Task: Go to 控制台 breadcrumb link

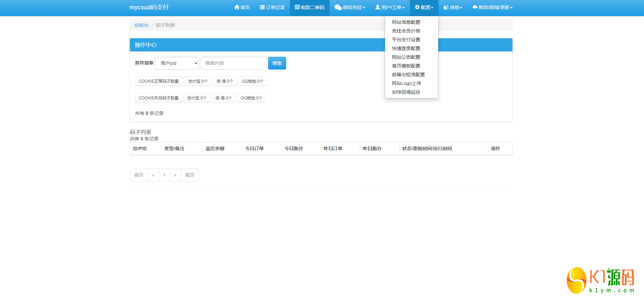Action: 141,25
